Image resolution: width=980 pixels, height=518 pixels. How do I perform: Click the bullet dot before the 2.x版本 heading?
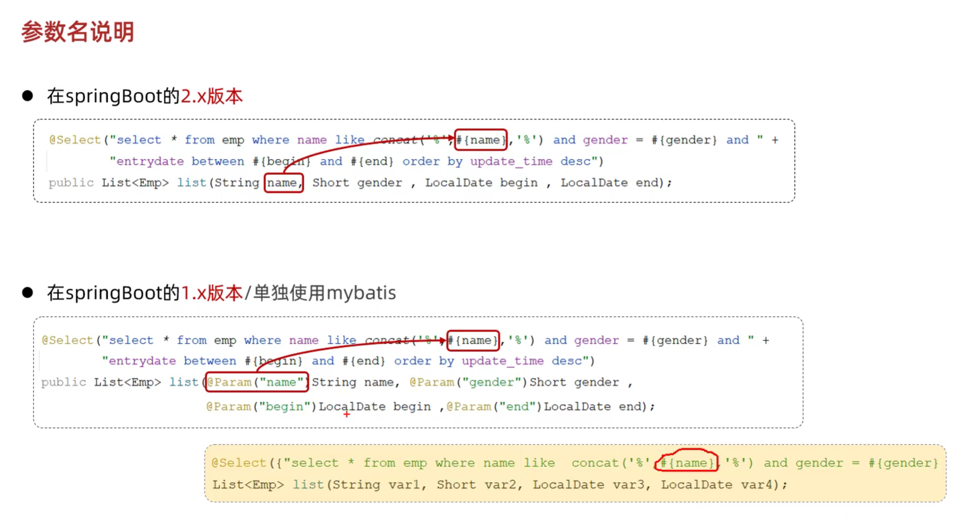click(x=28, y=96)
